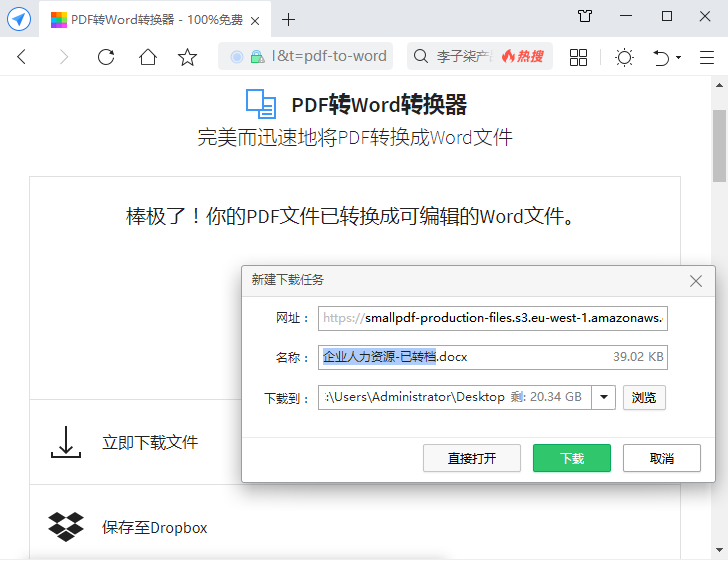Close the PDF转Word转换器 tab
This screenshot has height=562, width=728.
point(255,21)
